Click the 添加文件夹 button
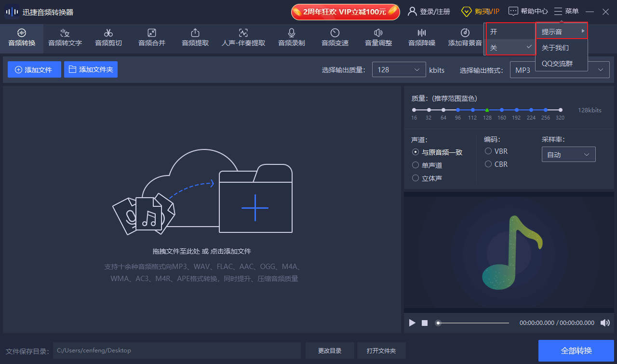This screenshot has width=617, height=364. pyautogui.click(x=91, y=69)
